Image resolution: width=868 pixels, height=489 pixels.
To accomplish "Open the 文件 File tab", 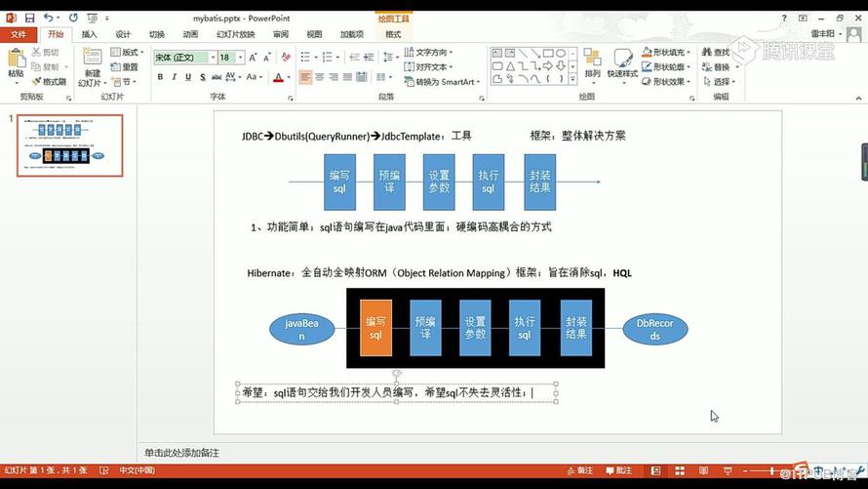I will [19, 34].
